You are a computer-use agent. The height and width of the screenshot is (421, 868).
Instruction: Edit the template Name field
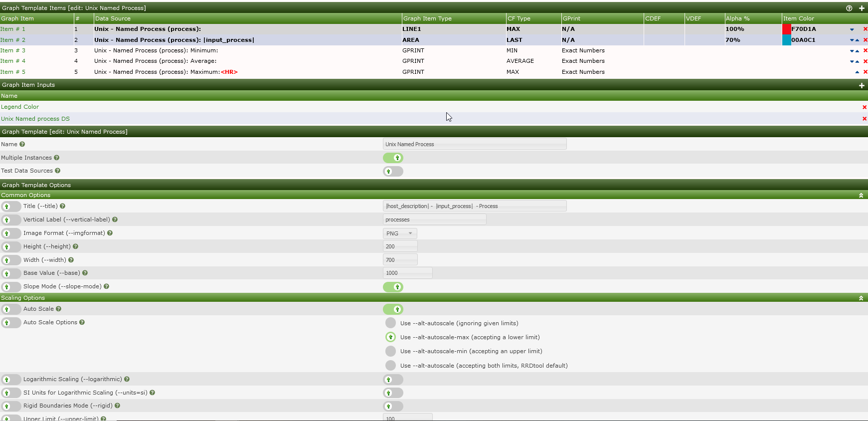(x=475, y=144)
